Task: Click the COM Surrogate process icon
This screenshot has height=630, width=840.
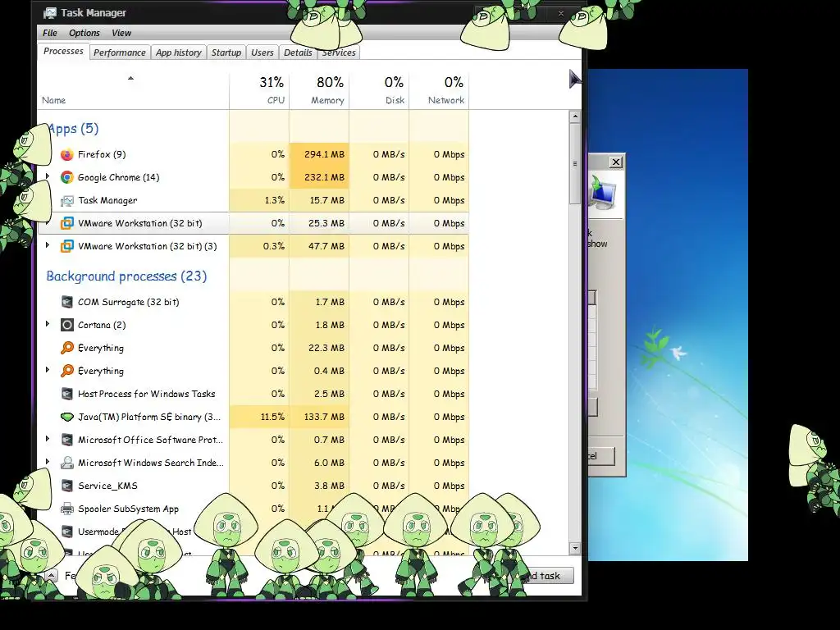Action: (x=67, y=302)
